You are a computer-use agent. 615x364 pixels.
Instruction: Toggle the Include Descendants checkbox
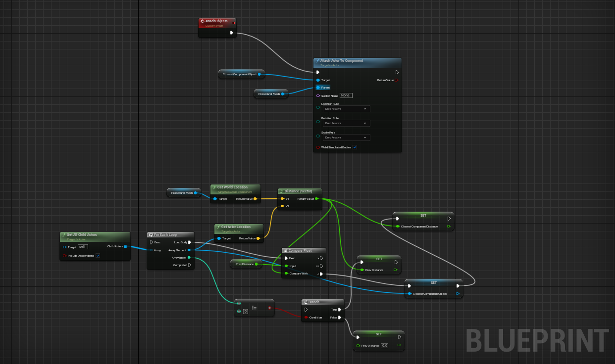click(98, 256)
